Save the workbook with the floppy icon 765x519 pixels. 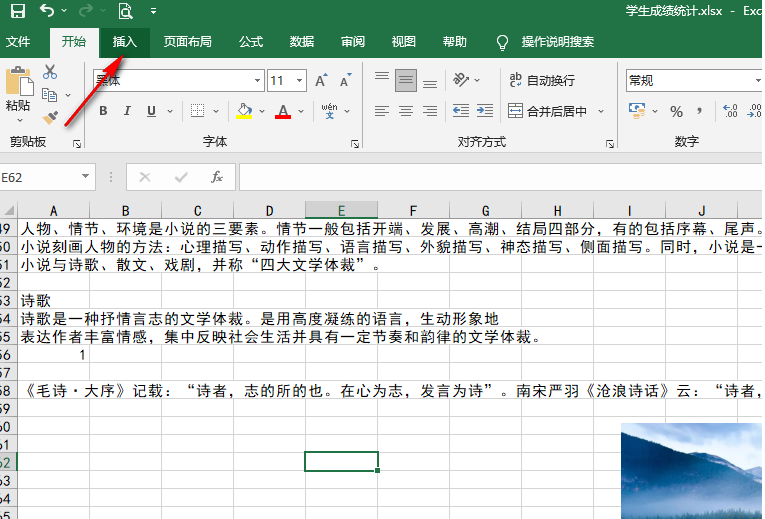(x=18, y=11)
